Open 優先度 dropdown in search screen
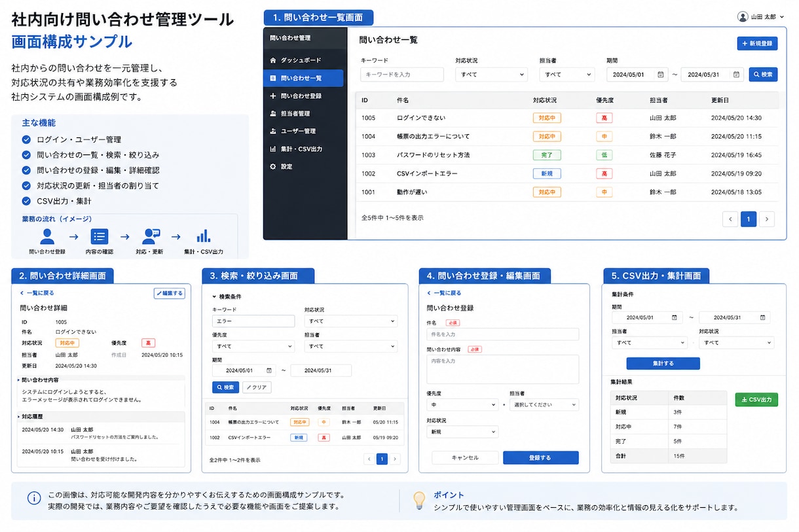 coord(253,346)
